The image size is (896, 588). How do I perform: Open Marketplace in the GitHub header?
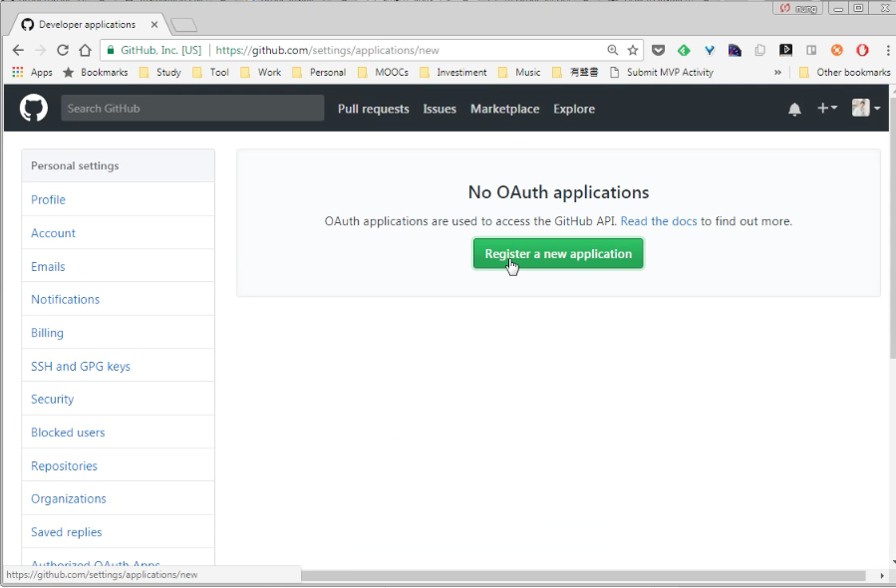click(504, 109)
